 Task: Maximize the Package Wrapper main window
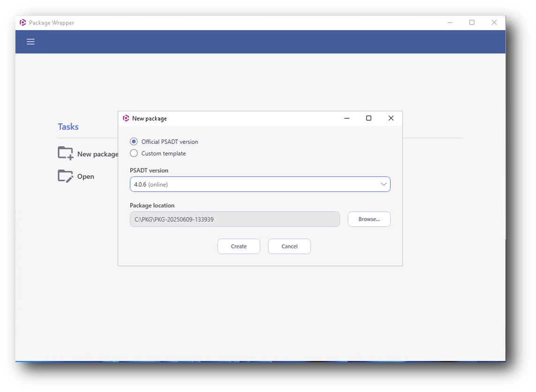click(x=472, y=22)
